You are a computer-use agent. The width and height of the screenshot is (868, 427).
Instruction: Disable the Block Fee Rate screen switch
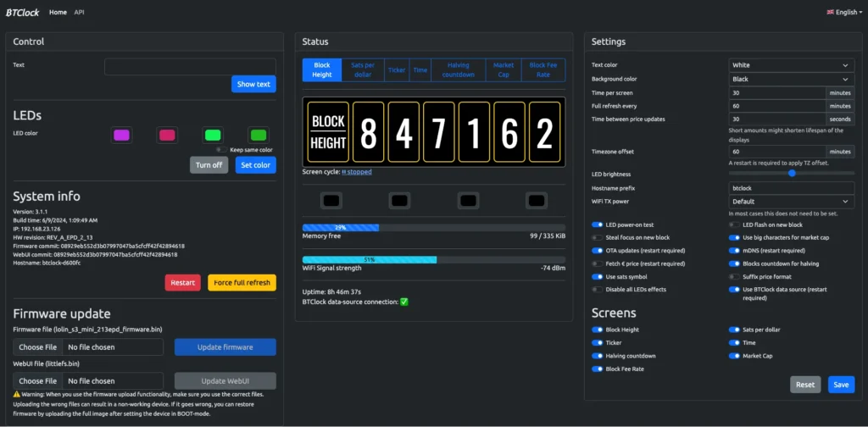tap(598, 369)
